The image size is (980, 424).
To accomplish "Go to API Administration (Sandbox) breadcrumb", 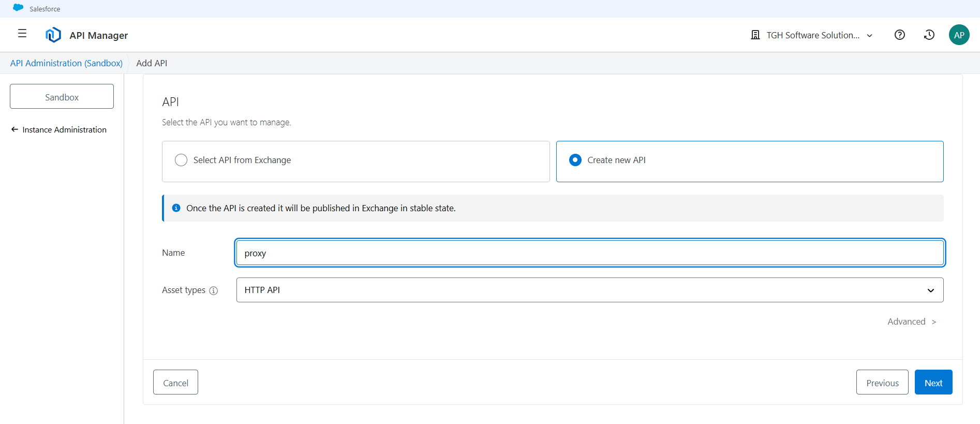I will tap(66, 63).
